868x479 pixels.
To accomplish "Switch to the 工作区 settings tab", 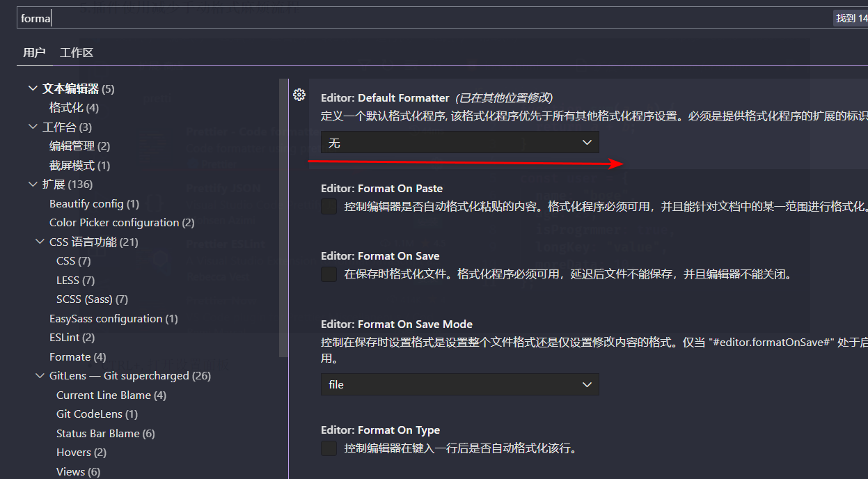I will click(77, 53).
